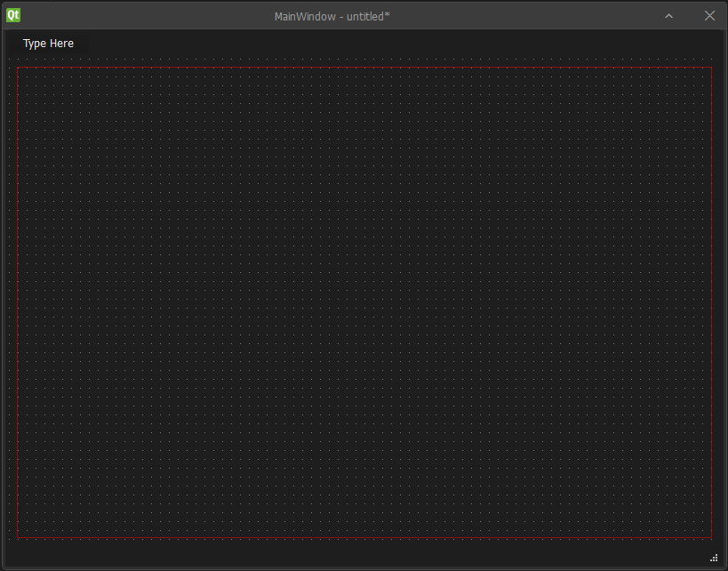Click the size grip in the status bar corner

[714, 558]
